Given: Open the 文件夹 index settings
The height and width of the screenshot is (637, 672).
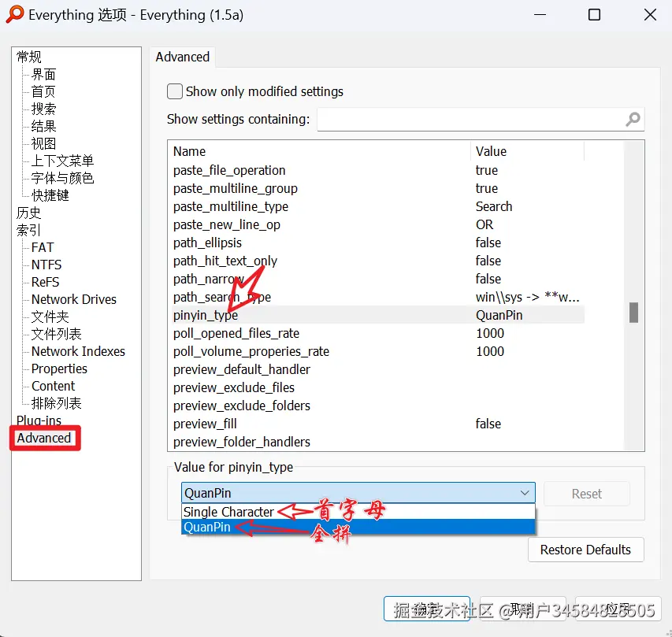Looking at the screenshot, I should [50, 317].
